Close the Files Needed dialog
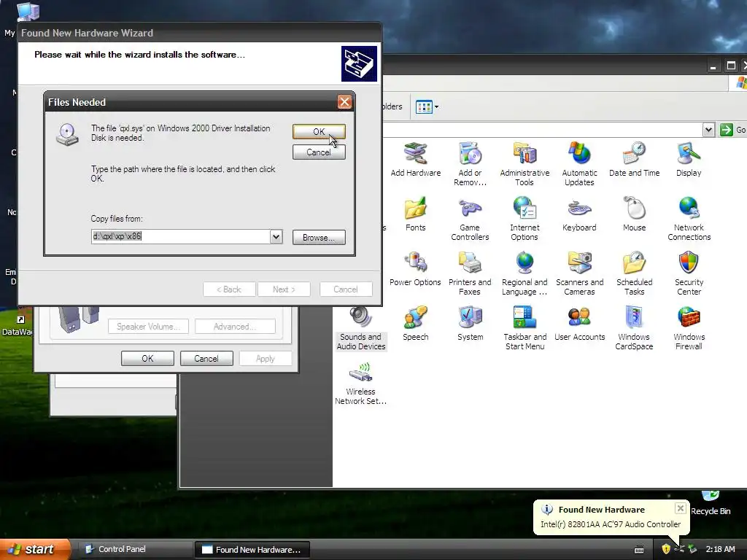Viewport: 747px width, 560px height. pyautogui.click(x=344, y=101)
